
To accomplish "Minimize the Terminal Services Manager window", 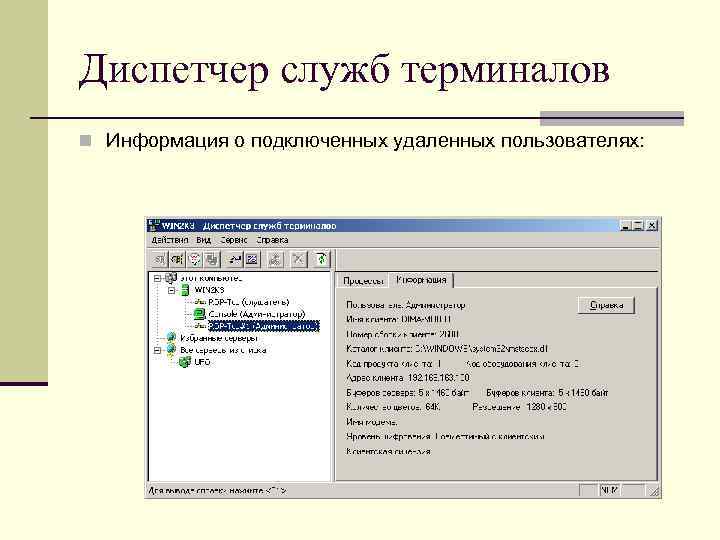I will (626, 225).
